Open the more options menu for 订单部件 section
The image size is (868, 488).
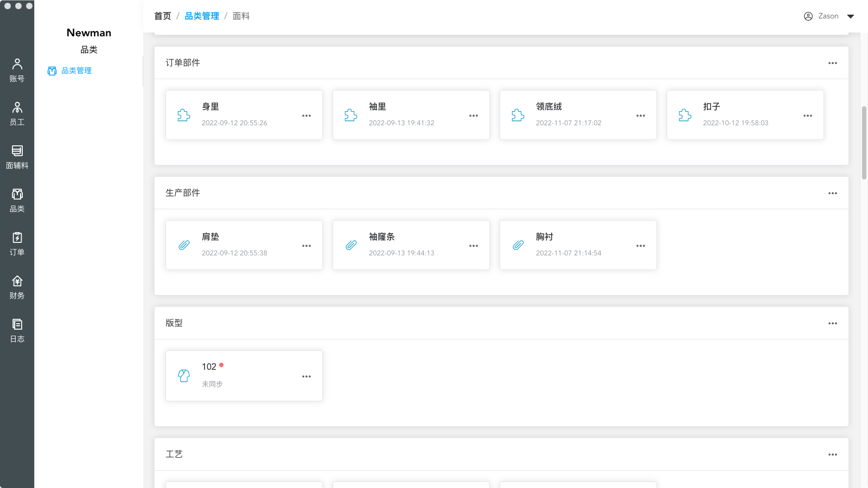833,63
